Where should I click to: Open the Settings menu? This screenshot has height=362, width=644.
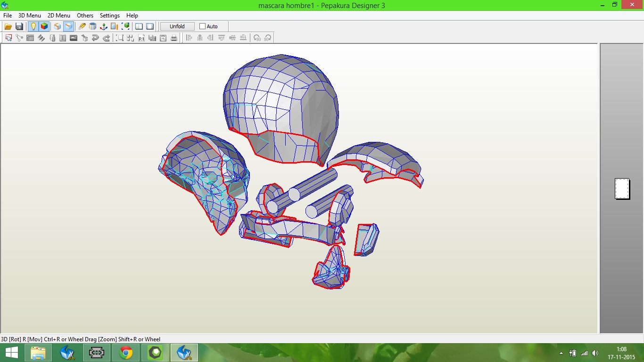coord(109,16)
